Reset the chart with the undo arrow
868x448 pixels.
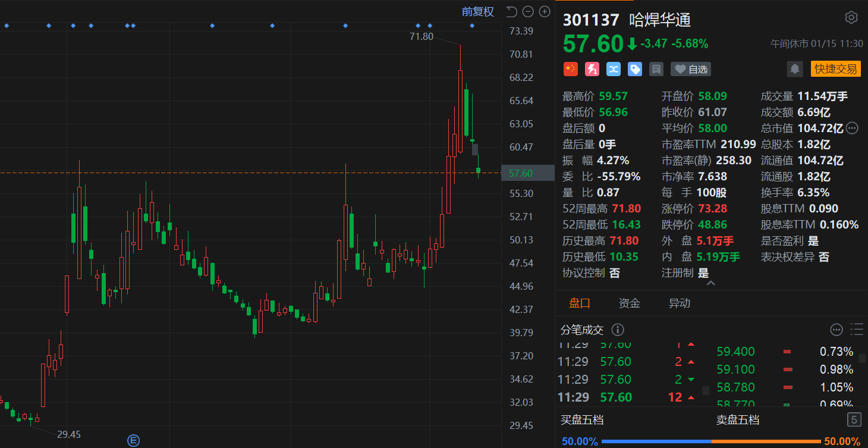511,11
